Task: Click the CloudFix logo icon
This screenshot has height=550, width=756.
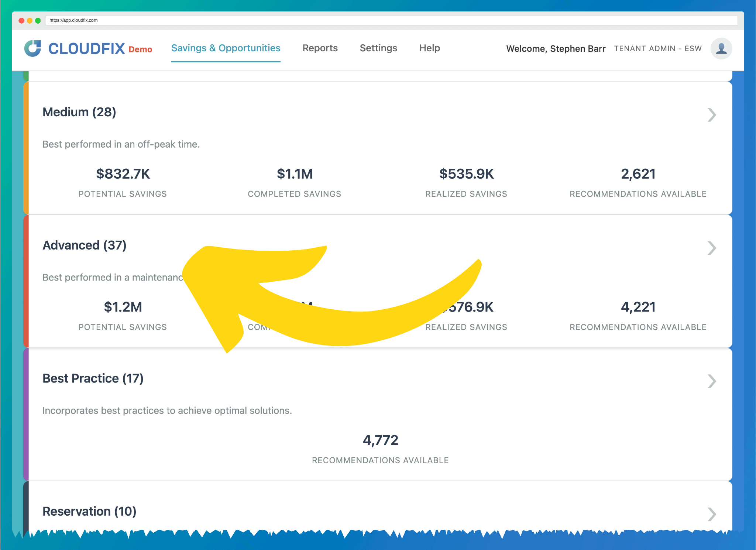Action: click(32, 48)
